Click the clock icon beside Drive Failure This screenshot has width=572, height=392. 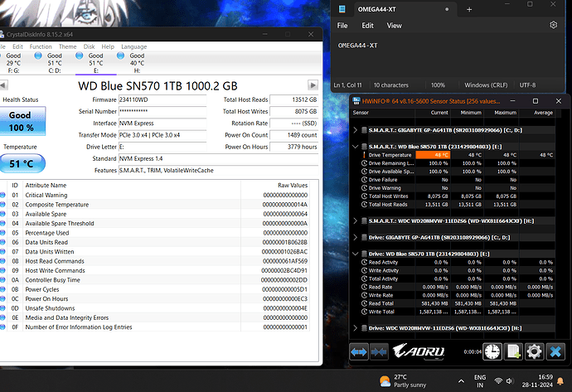click(x=364, y=179)
